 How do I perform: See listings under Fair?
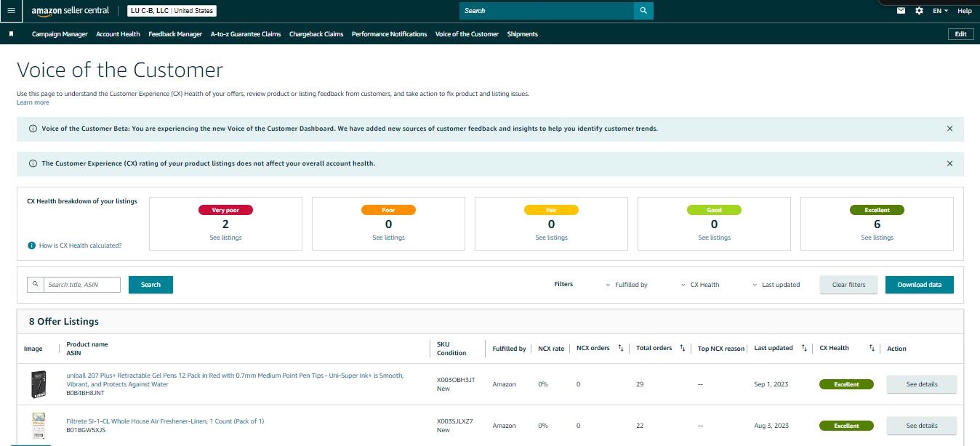[x=551, y=238]
